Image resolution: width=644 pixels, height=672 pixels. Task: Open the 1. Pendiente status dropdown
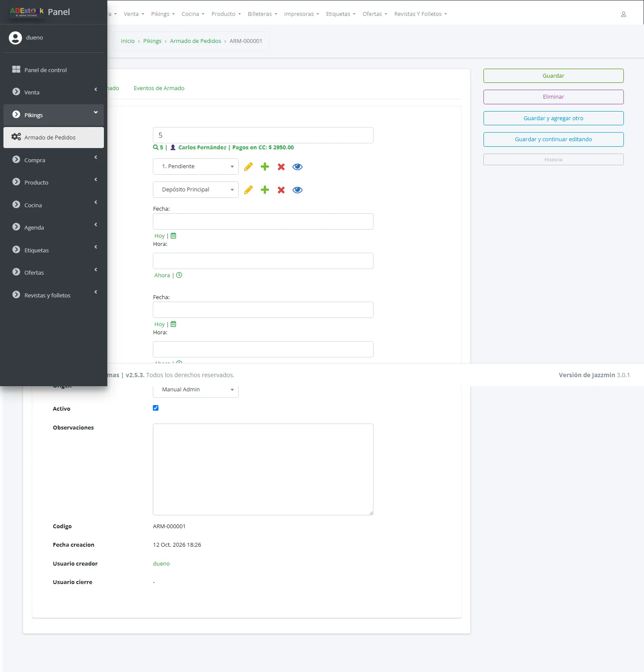(196, 166)
